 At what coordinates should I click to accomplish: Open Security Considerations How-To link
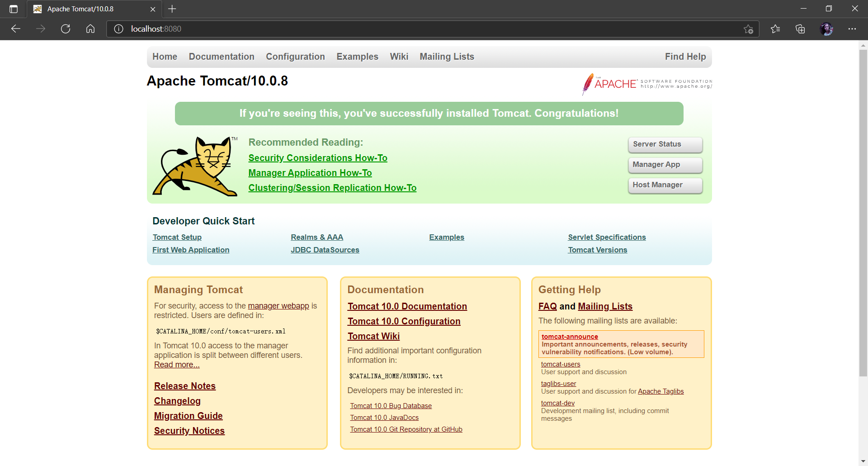coord(318,158)
